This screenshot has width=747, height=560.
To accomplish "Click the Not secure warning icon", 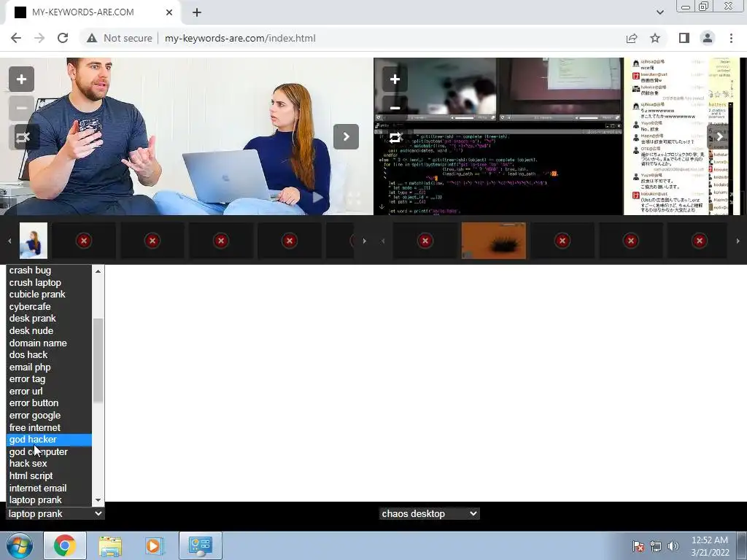I will click(92, 38).
